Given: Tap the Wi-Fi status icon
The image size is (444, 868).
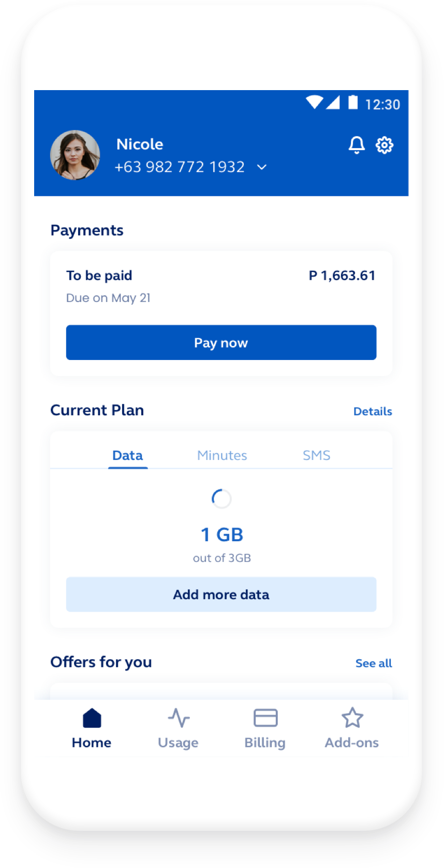Looking at the screenshot, I should 314,102.
